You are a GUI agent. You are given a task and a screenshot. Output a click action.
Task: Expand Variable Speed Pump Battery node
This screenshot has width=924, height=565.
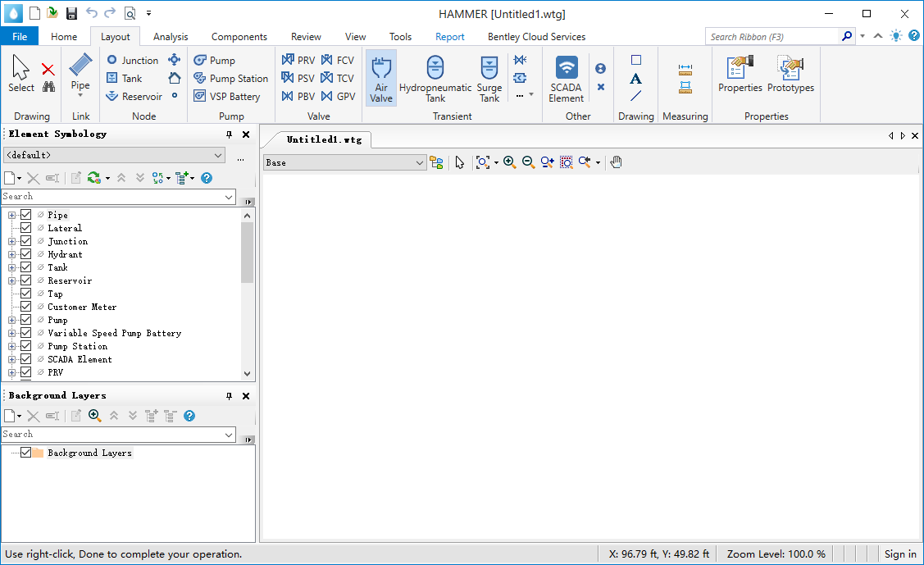pos(11,334)
